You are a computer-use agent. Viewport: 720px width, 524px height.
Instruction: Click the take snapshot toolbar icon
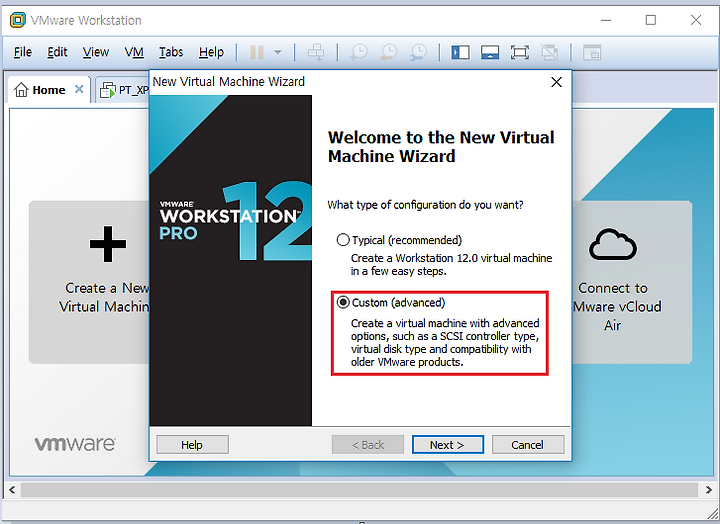point(358,52)
